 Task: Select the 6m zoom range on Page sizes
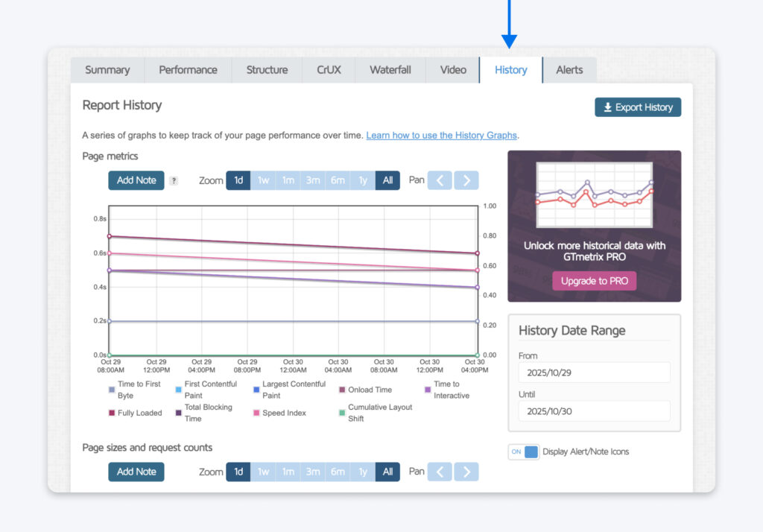(338, 471)
